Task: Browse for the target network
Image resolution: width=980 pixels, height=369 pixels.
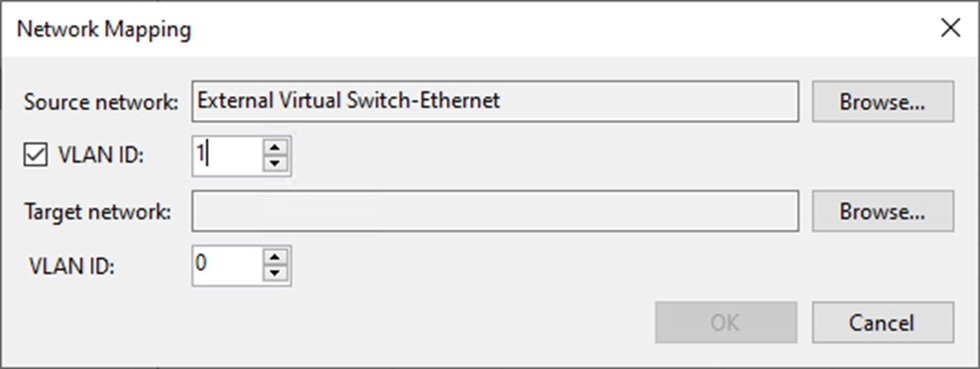Action: point(883,211)
